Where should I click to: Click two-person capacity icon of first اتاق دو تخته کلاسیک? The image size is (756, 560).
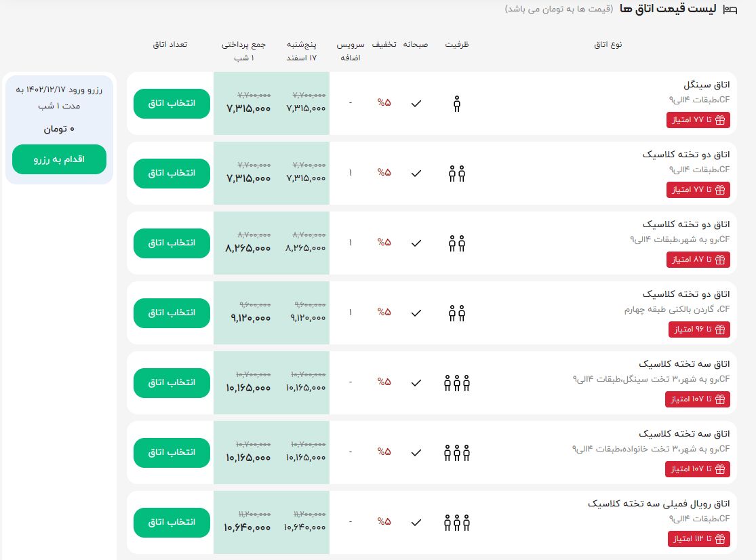click(456, 173)
